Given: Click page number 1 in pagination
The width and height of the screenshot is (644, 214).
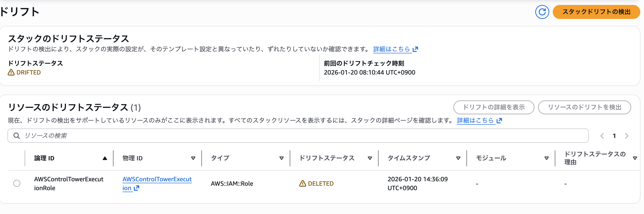Looking at the screenshot, I should (614, 136).
